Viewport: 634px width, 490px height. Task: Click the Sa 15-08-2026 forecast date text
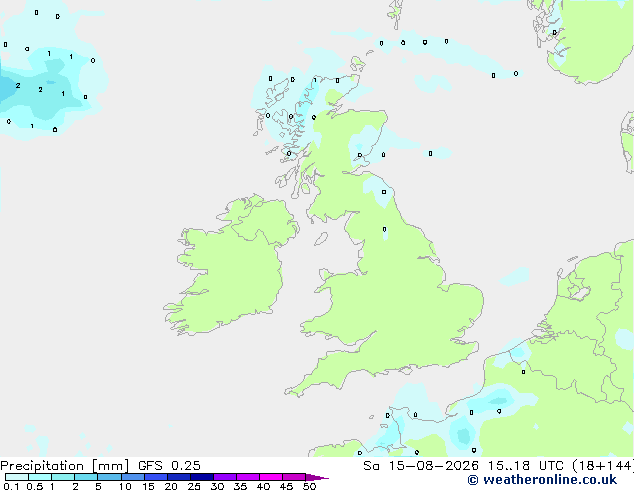point(421,466)
